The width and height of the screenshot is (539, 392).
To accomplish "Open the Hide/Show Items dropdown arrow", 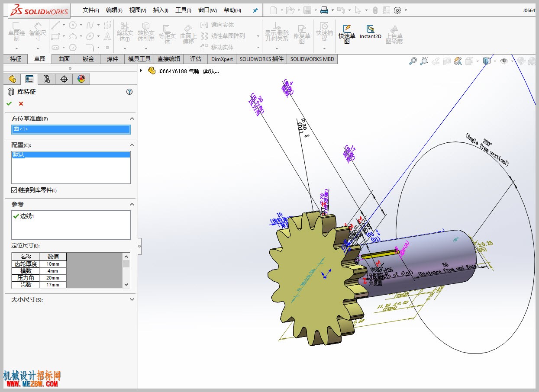I will pyautogui.click(x=511, y=61).
